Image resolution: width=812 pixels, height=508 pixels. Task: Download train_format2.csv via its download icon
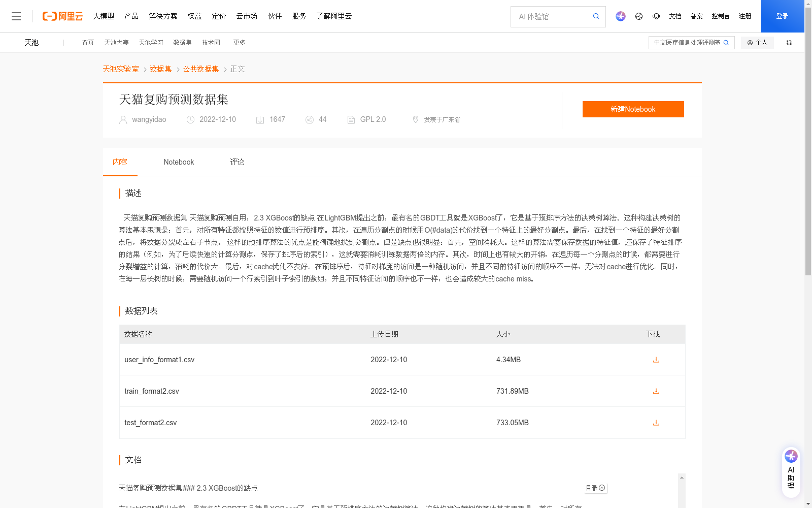point(656,391)
